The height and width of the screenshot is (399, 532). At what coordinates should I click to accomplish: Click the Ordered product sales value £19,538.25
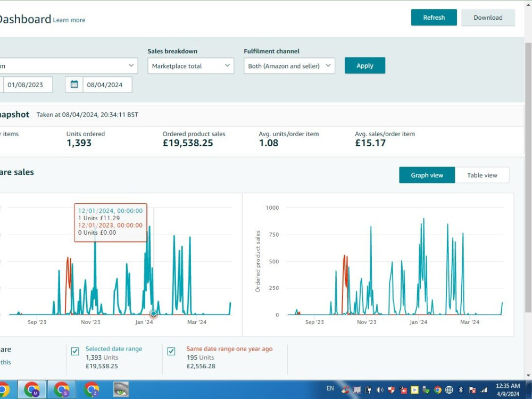pyautogui.click(x=188, y=143)
